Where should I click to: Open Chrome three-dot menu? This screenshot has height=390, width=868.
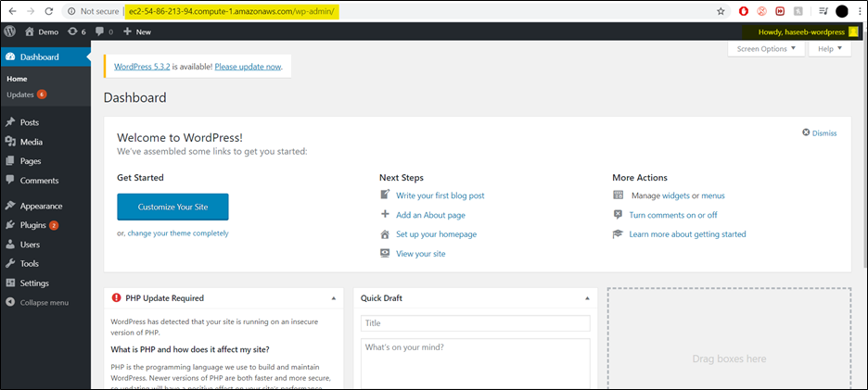(859, 11)
